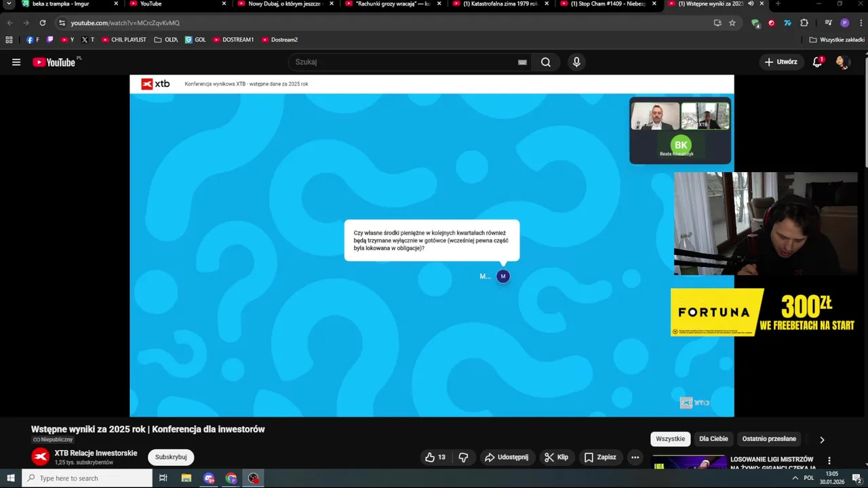868x488 pixels.
Task: Open the POL keyboard language switcher
Action: 809,478
